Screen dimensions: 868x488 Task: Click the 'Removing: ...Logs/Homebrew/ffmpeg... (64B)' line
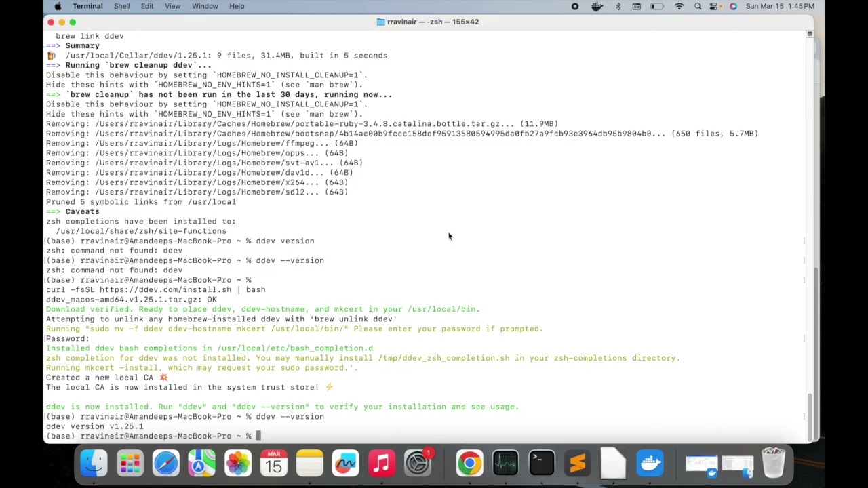pyautogui.click(x=202, y=143)
